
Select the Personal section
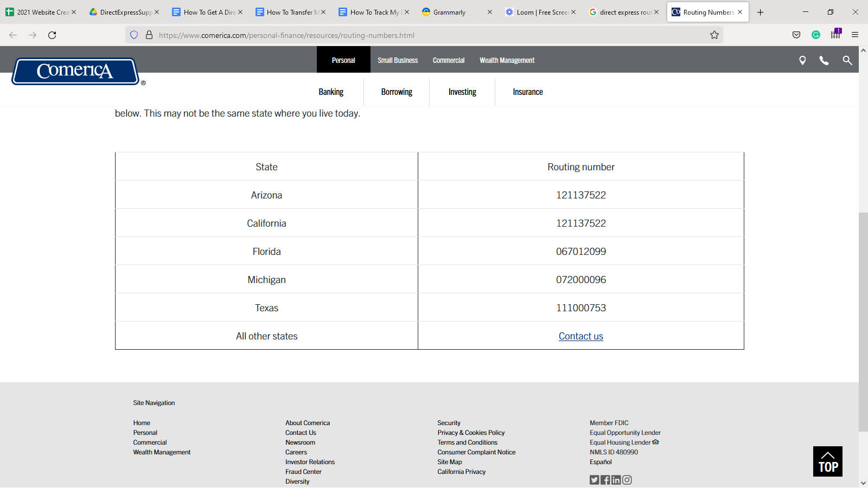coord(343,60)
